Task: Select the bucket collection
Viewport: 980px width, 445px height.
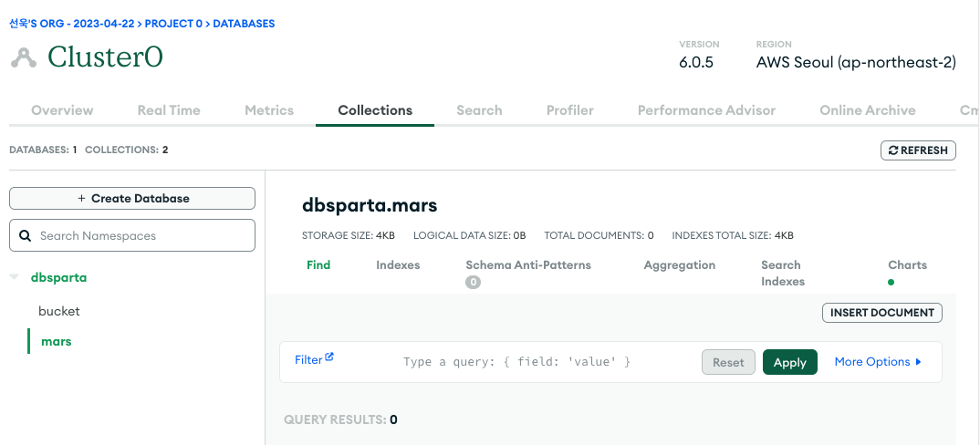Action: [59, 311]
